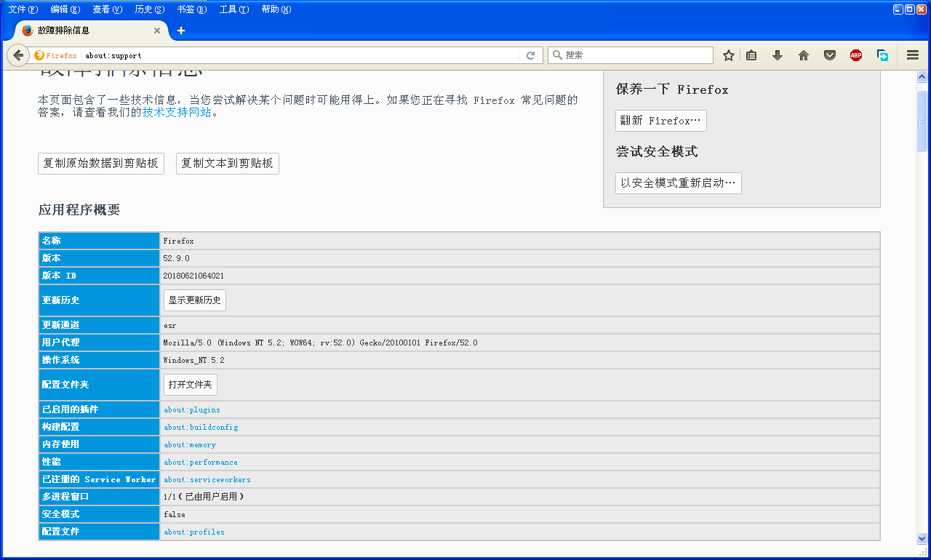931x560 pixels.
Task: Select the 故障排除信息 tab
Action: 91,31
